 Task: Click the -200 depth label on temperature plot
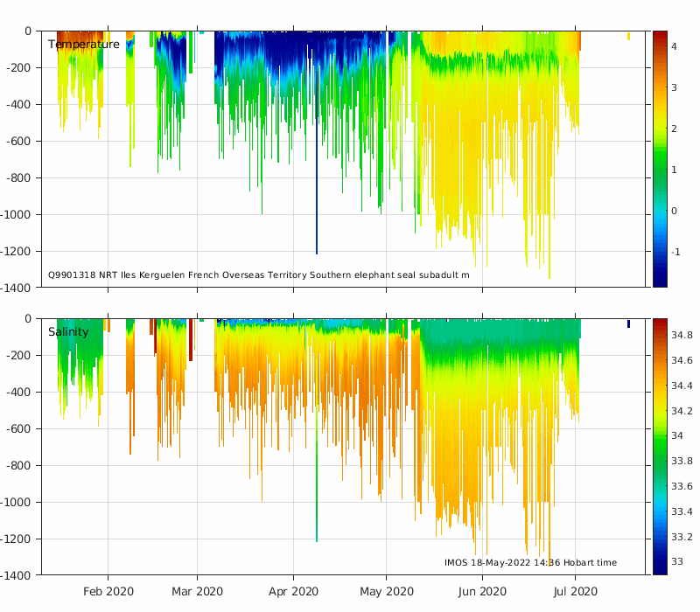point(18,68)
